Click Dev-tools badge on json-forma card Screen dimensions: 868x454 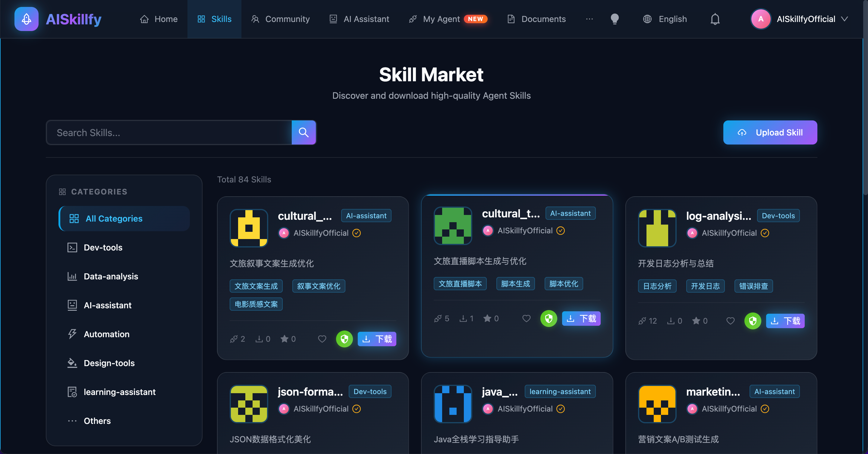tap(370, 391)
